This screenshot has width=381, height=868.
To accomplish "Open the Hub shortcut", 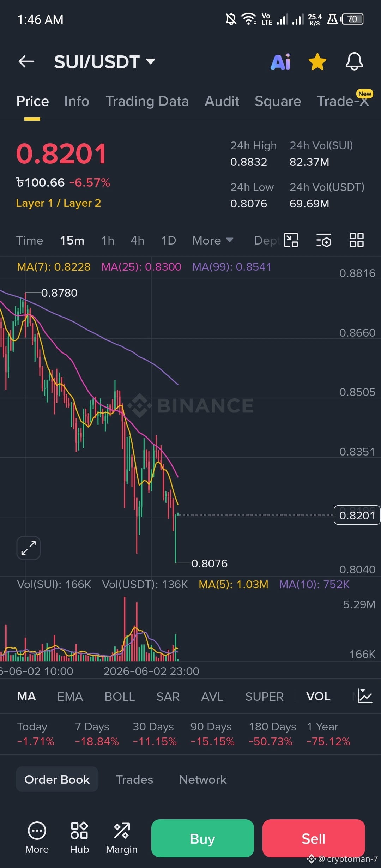I will click(79, 838).
